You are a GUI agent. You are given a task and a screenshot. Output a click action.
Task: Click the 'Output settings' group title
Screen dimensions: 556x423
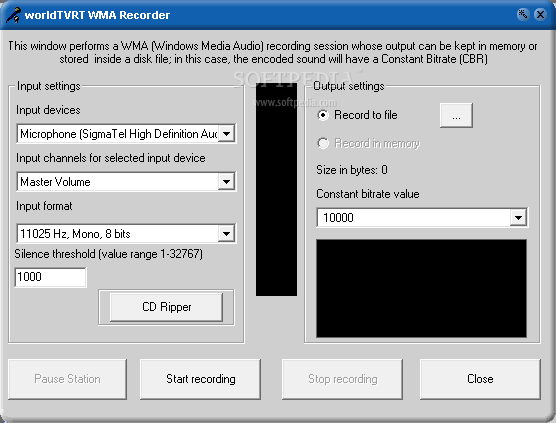tap(349, 86)
